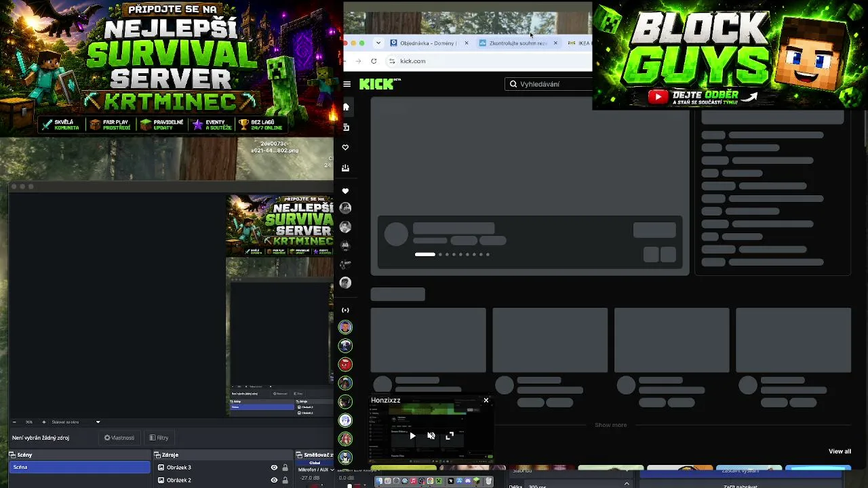Screen dimensions: 868x488
Task: Click the Není vybrán žádný zdroj label
Action: click(41, 438)
